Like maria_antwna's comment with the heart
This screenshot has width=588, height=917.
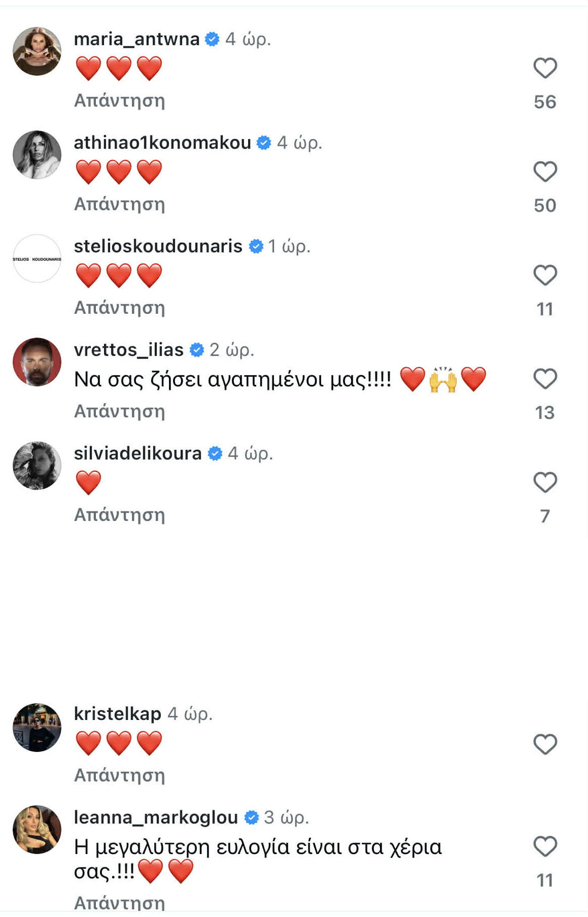tap(545, 68)
